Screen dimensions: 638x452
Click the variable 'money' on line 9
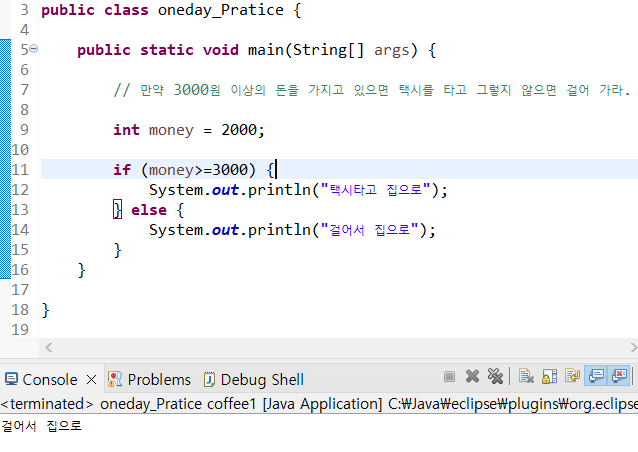click(171, 130)
